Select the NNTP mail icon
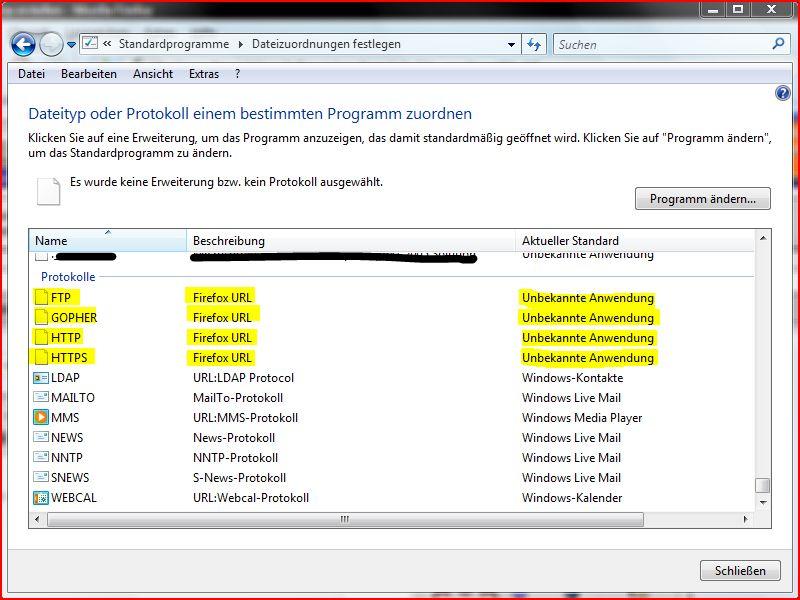 point(41,457)
